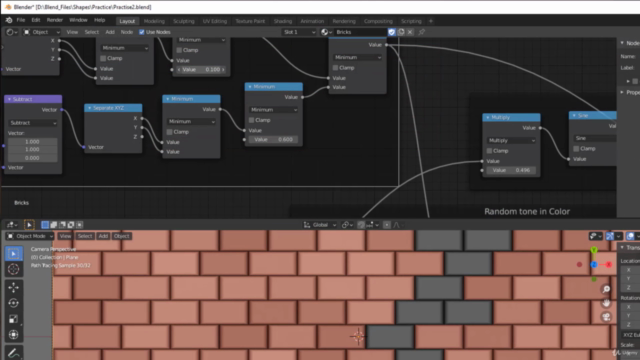Click the red X axis on the navigation gizmo

609,264
